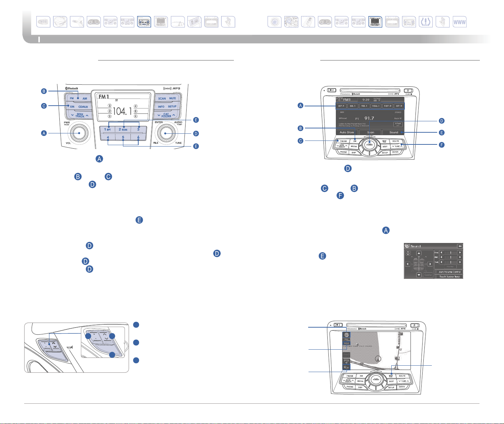The height and width of the screenshot is (424, 504).
Task: Turn the PWR/VOL knob on audio unit
Action: 79,133
